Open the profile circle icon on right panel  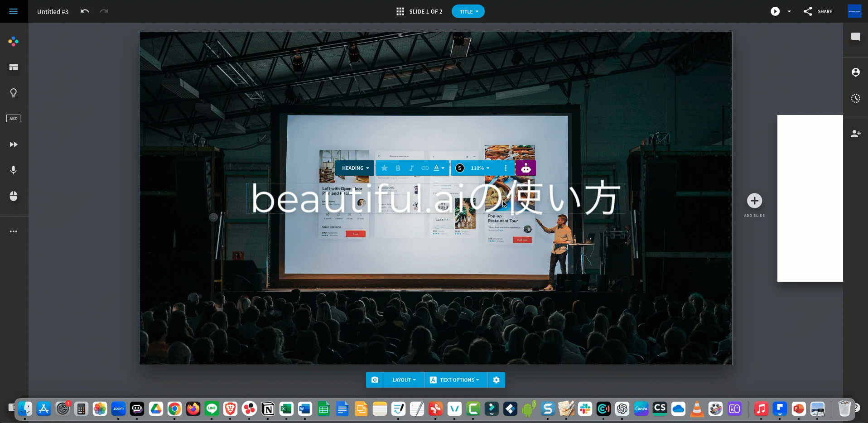856,72
